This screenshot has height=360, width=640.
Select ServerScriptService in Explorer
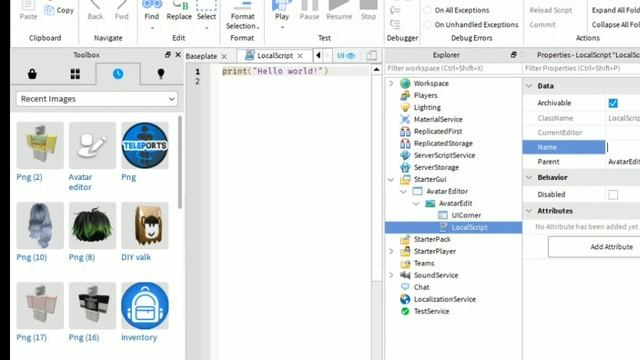444,155
